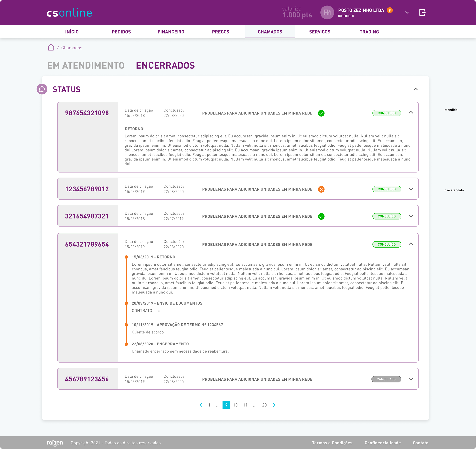476x449 pixels.
Task: Click the chat bubble icon beside STATUS
Action: pyautogui.click(x=42, y=89)
